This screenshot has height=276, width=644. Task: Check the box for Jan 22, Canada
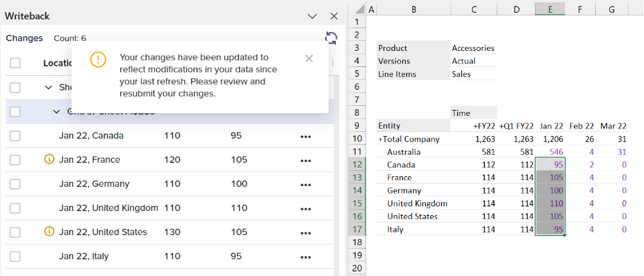(15, 136)
